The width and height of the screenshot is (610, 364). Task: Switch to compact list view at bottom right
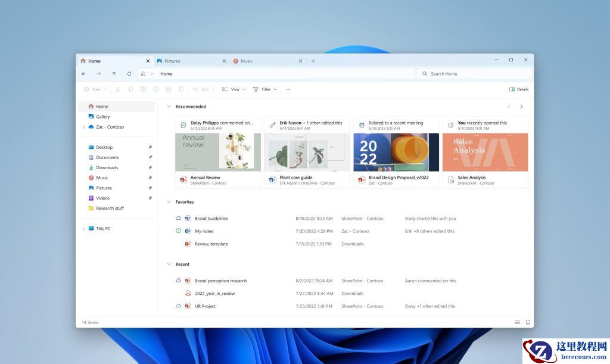click(517, 322)
